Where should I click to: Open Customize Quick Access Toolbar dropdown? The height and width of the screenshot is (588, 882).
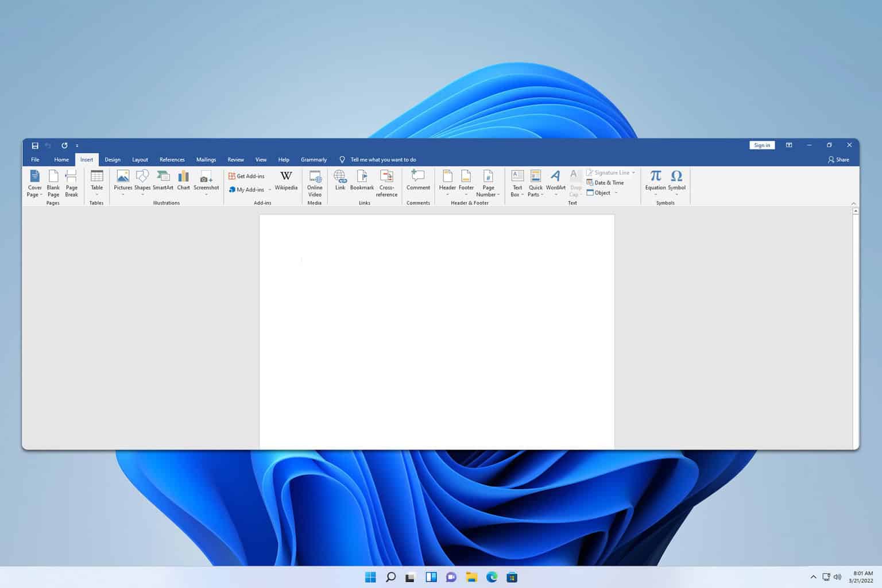click(77, 146)
